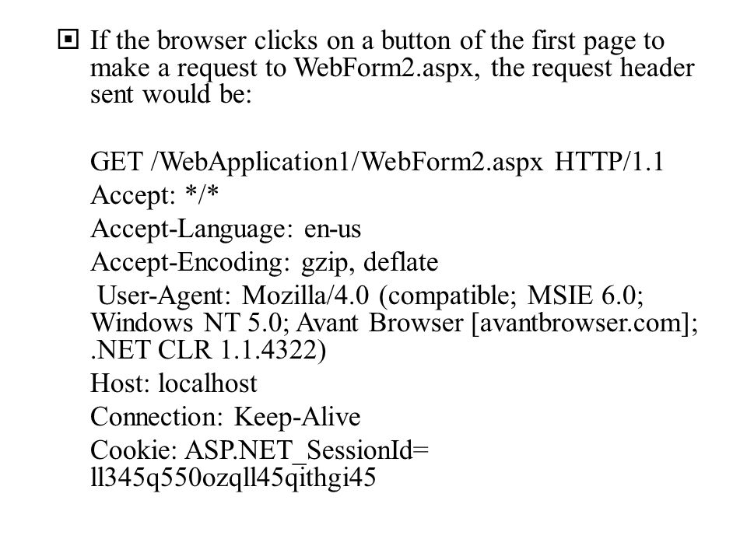Click the Host: localhost line
The height and width of the screenshot is (560, 747).
[x=174, y=383]
